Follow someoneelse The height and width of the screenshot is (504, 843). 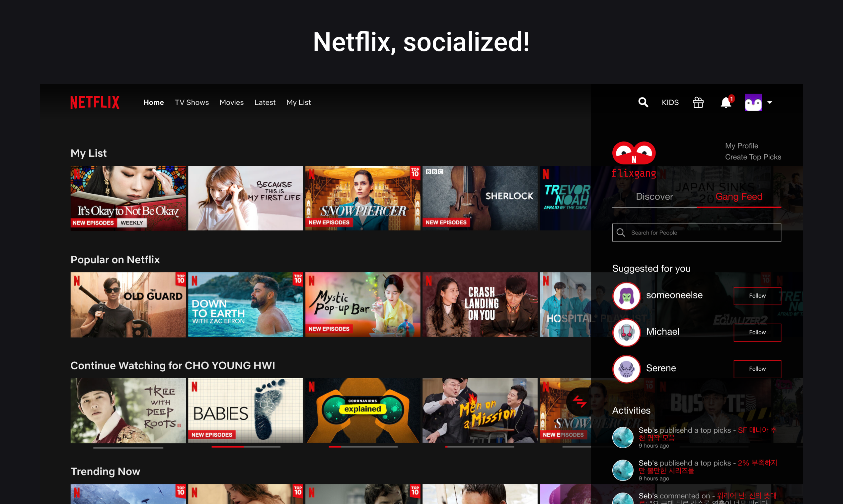(757, 296)
